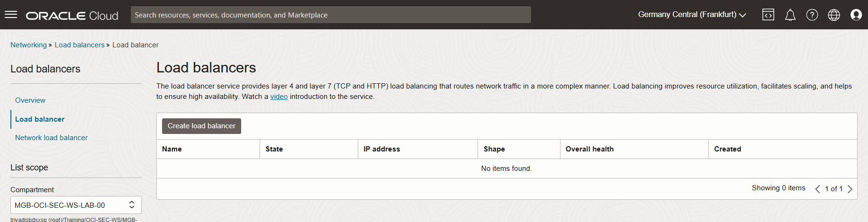Open the video introduction link

(279, 97)
